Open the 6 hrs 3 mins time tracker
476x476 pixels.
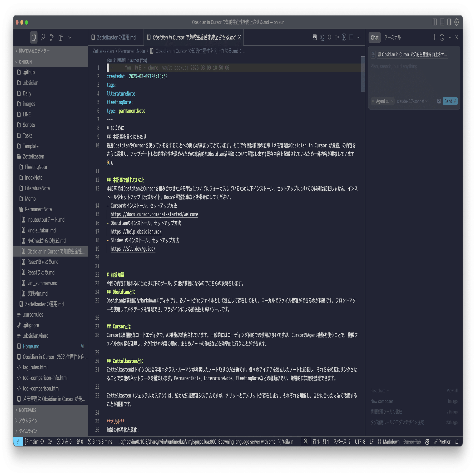(99, 442)
